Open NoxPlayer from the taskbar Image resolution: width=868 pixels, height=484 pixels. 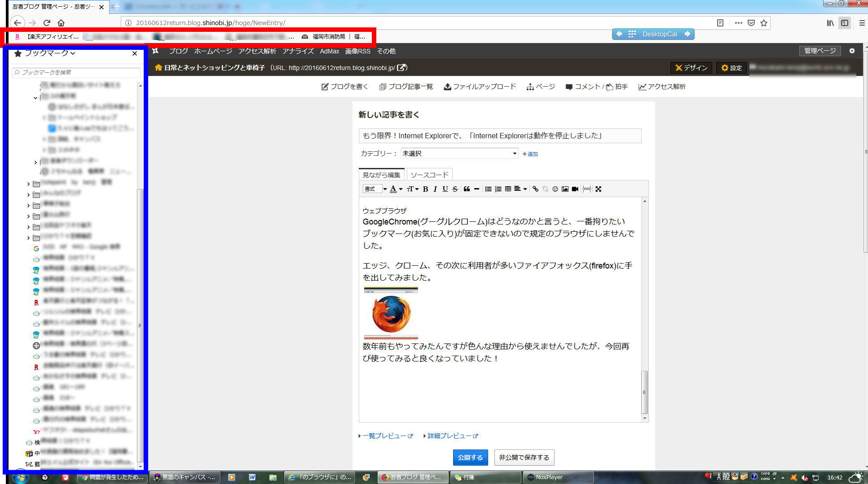coord(559,477)
